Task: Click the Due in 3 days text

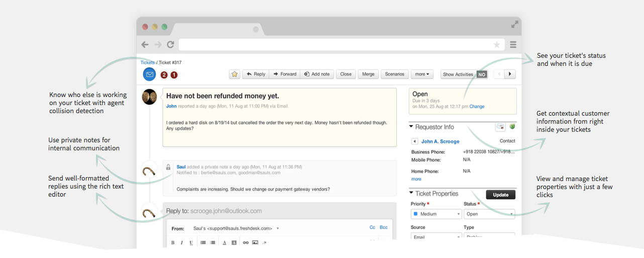Action: (x=425, y=101)
